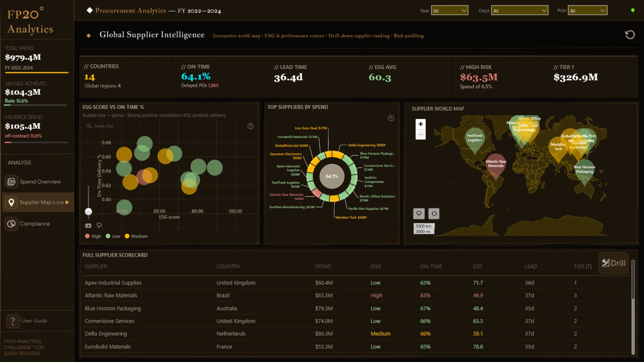Click the ESG Avg 60.3 KPI value

(380, 77)
